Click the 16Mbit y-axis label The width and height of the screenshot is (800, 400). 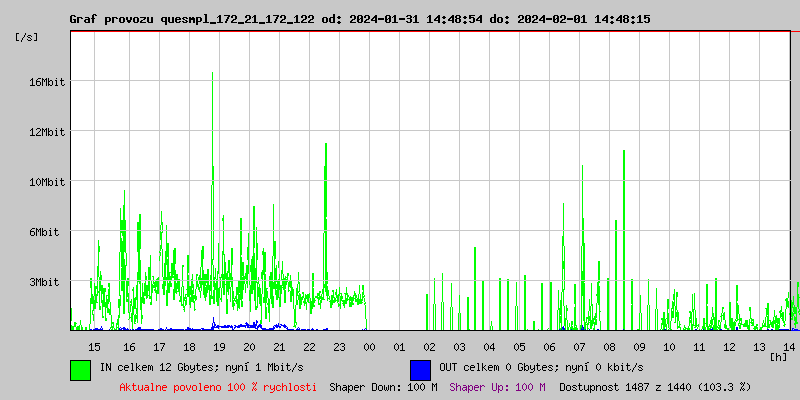pyautogui.click(x=47, y=82)
